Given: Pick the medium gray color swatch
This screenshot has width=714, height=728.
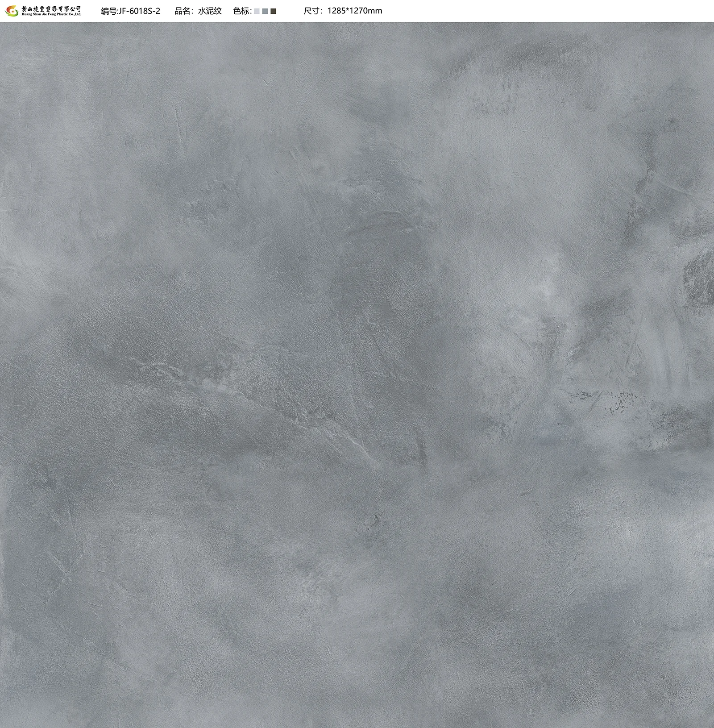Looking at the screenshot, I should (265, 11).
